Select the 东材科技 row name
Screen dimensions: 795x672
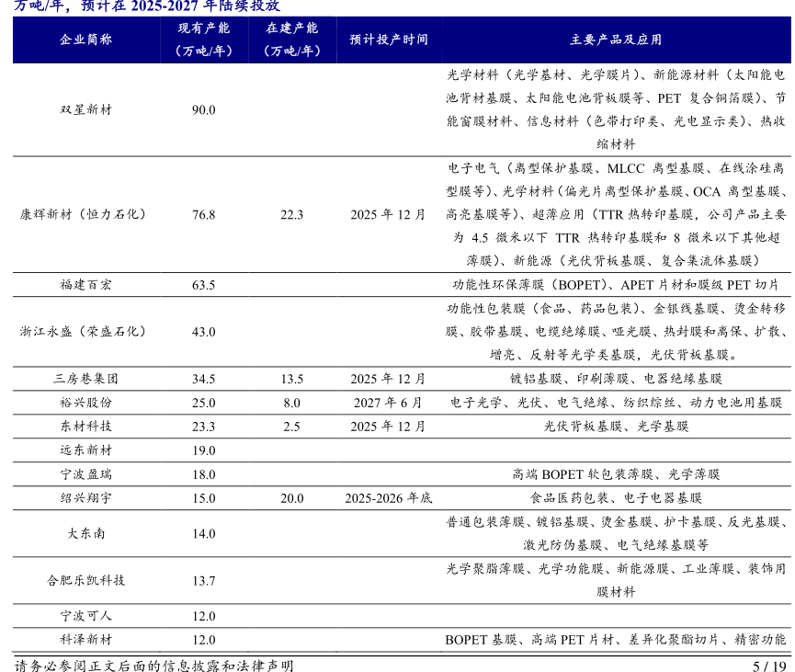(85, 426)
